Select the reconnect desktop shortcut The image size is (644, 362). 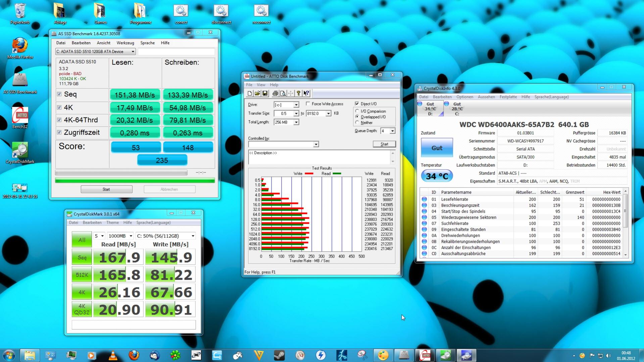pyautogui.click(x=261, y=14)
